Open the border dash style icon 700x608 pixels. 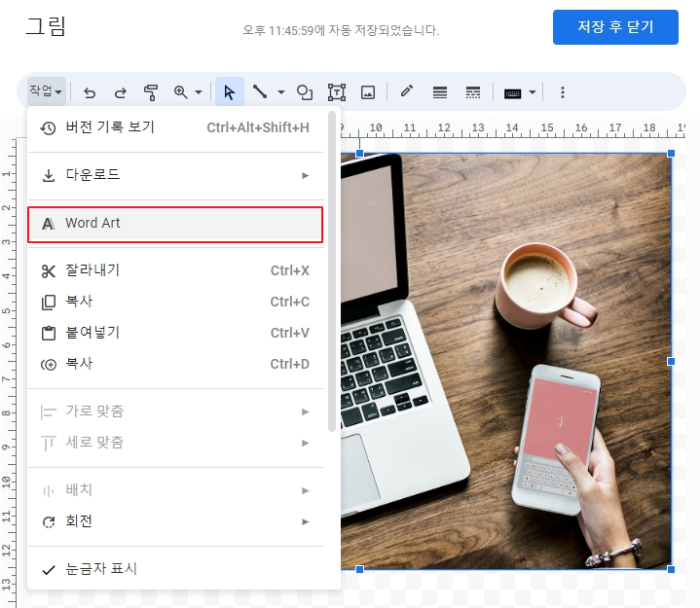click(473, 92)
